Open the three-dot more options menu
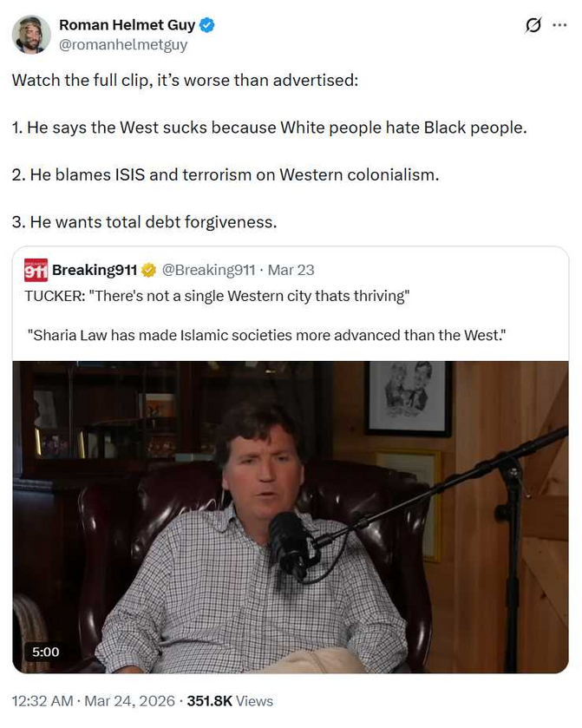582x728 pixels. [x=559, y=25]
